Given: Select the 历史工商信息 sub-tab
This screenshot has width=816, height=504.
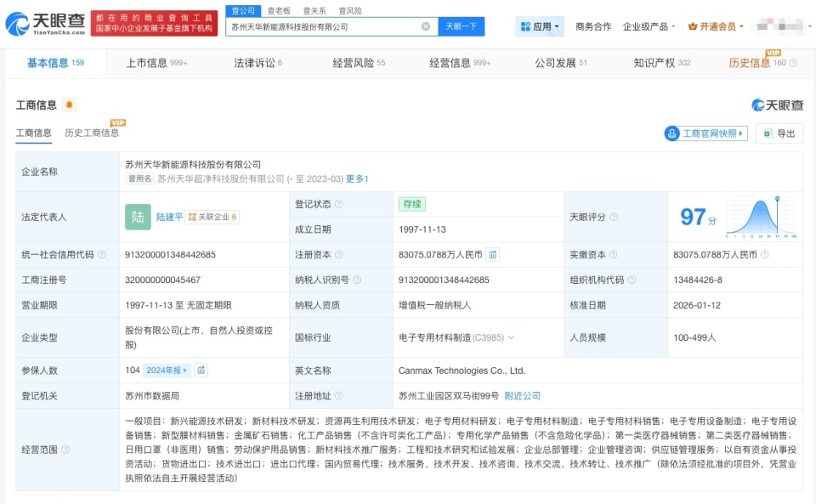Looking at the screenshot, I should tap(92, 133).
